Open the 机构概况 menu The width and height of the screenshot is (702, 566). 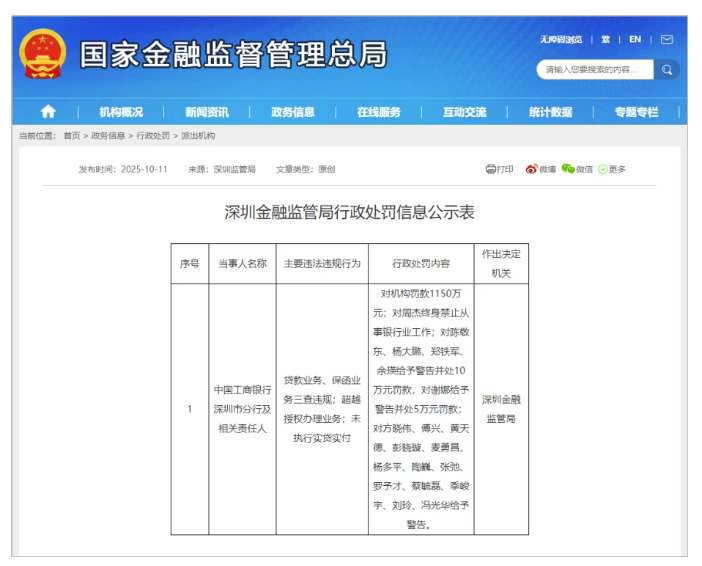[x=121, y=112]
